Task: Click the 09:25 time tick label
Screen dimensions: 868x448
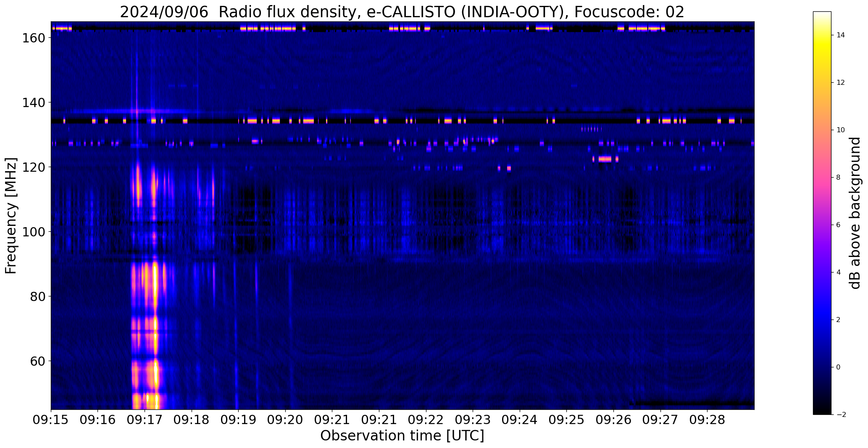Action: (x=567, y=420)
